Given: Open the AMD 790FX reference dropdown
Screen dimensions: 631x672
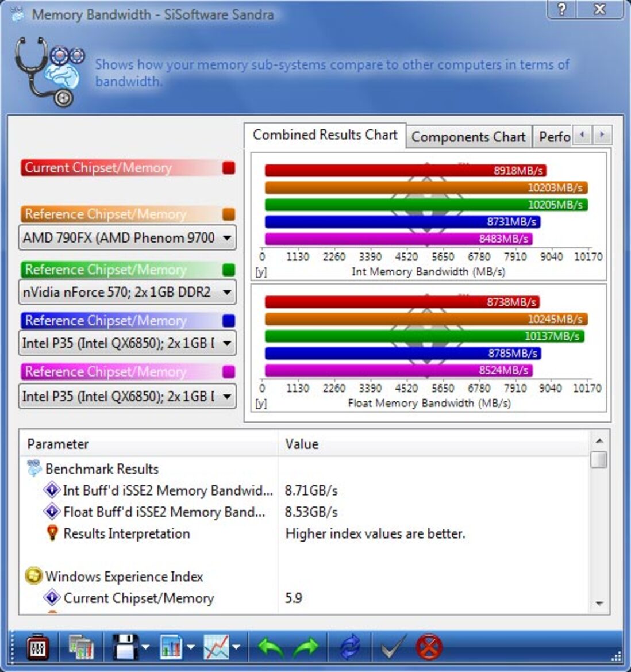Looking at the screenshot, I should tap(127, 237).
